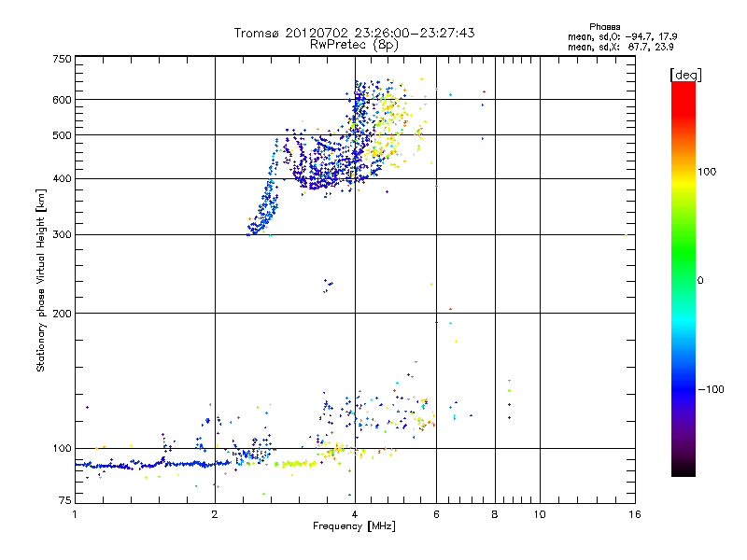Click the x-axis tick '10'
Image resolution: width=747 pixels, height=560 pixels.
point(540,514)
